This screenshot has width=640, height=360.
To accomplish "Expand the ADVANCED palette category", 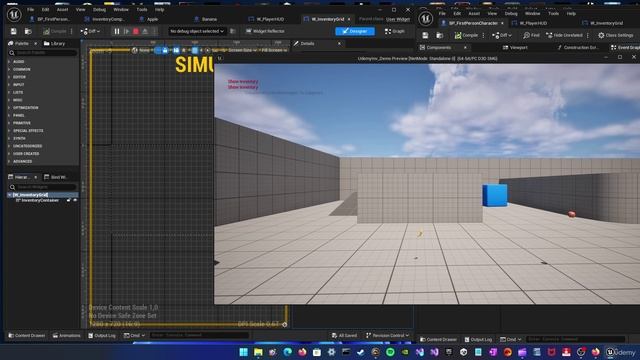I will 22,162.
